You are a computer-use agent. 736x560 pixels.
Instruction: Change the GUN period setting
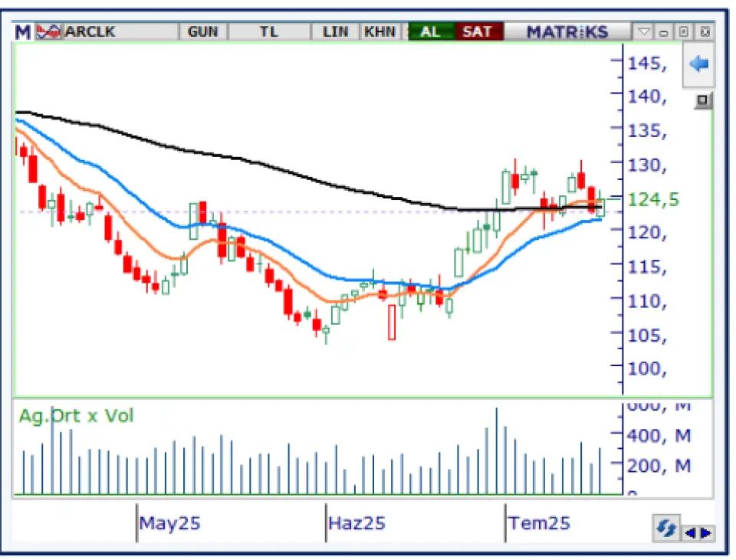pyautogui.click(x=202, y=32)
